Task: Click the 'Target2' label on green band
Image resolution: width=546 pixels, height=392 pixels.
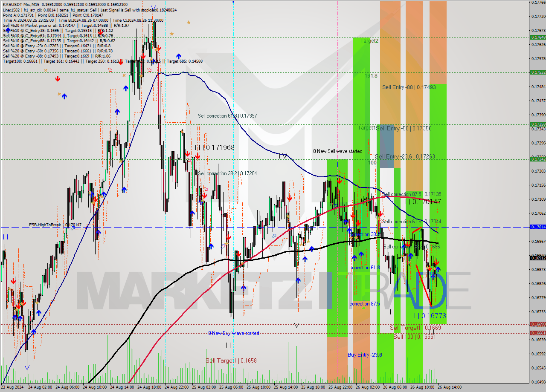Action: pos(369,41)
